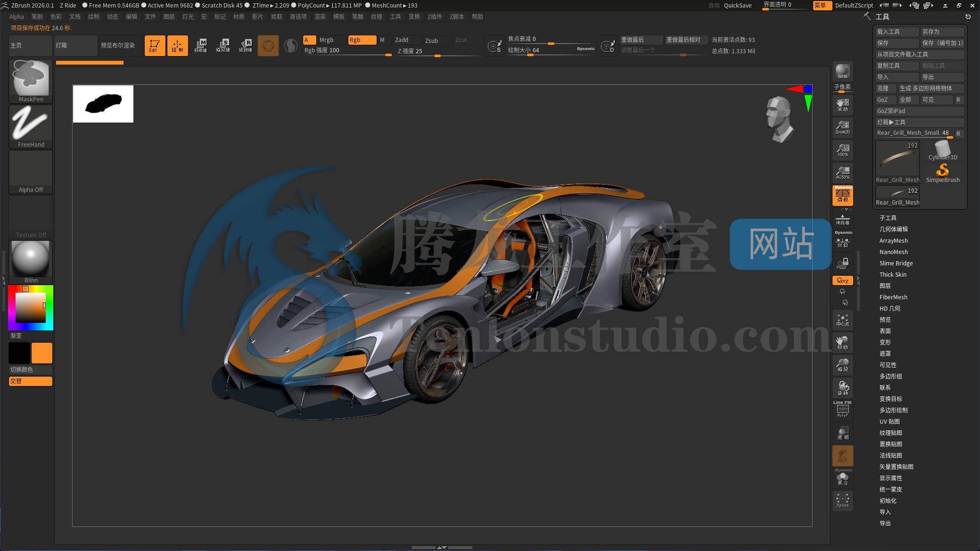
Task: Open the 子工具 subtool section
Action: coord(888,217)
